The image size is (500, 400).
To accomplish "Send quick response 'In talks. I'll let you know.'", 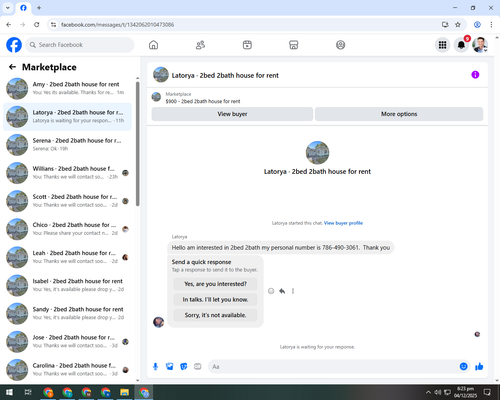I will tap(215, 300).
